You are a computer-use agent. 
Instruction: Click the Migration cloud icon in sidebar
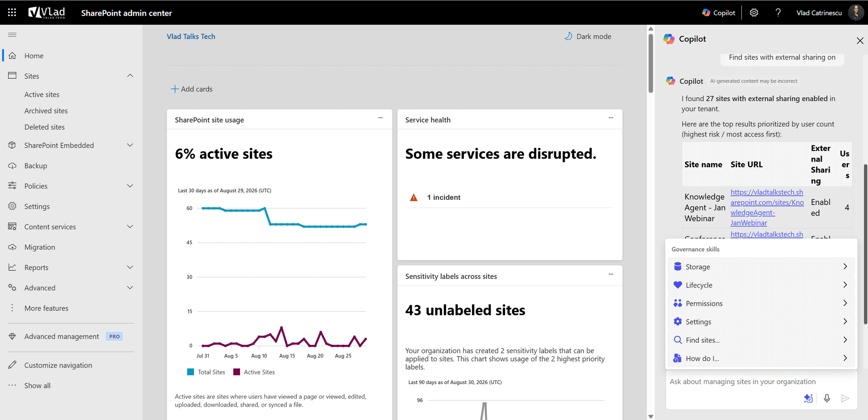pyautogui.click(x=12, y=247)
